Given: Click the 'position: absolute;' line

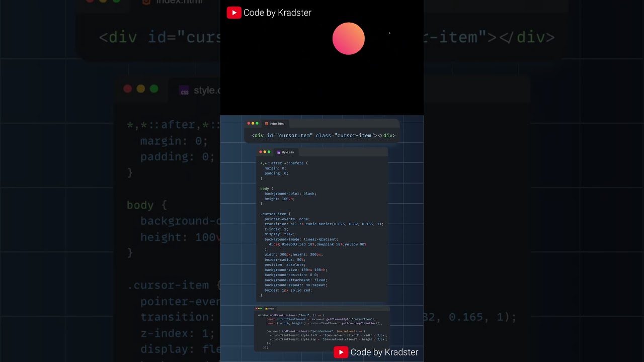Looking at the screenshot, I should pos(285,265).
